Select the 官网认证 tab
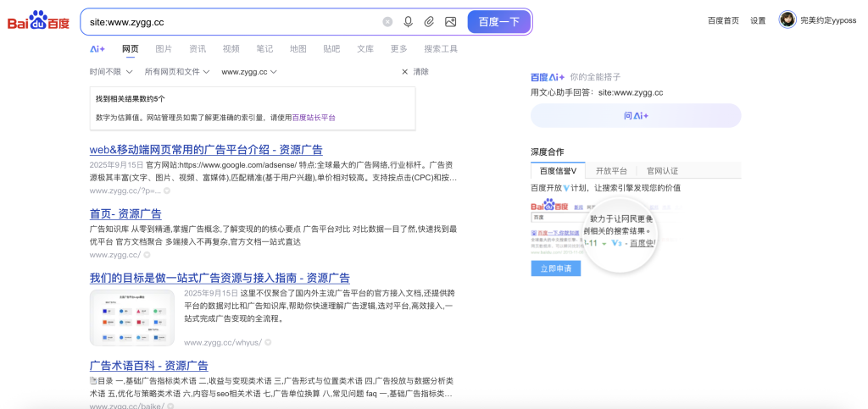The height and width of the screenshot is (409, 868). 663,171
